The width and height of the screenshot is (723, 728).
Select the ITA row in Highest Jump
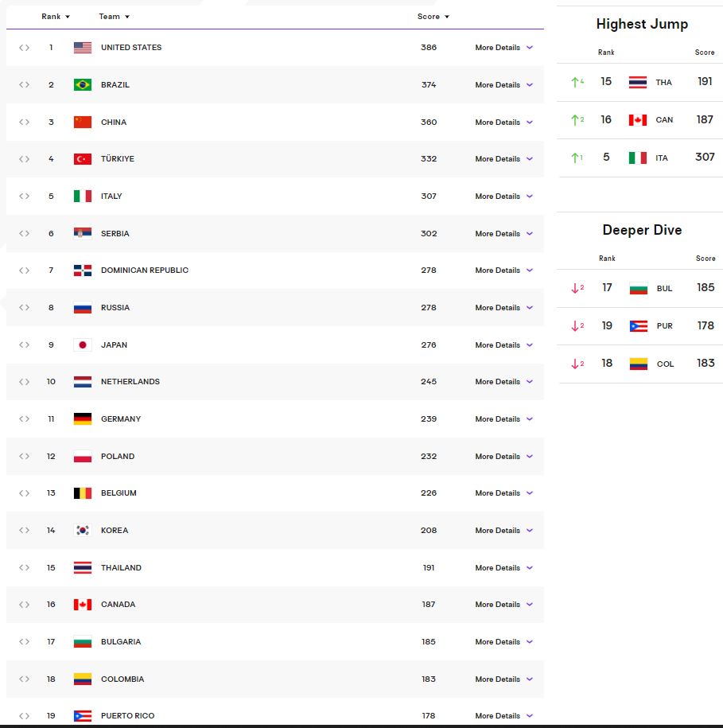tap(640, 158)
